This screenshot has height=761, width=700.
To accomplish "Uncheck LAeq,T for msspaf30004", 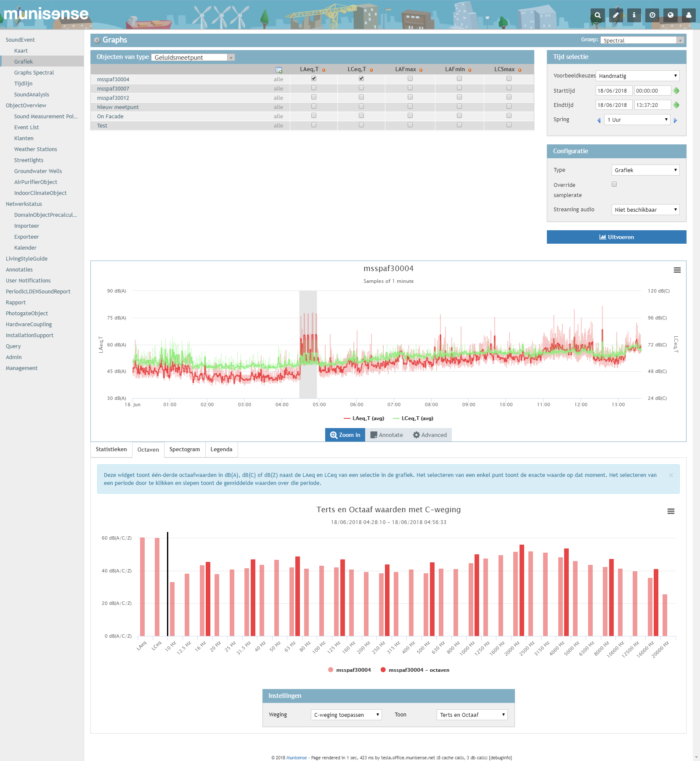I will tap(314, 79).
